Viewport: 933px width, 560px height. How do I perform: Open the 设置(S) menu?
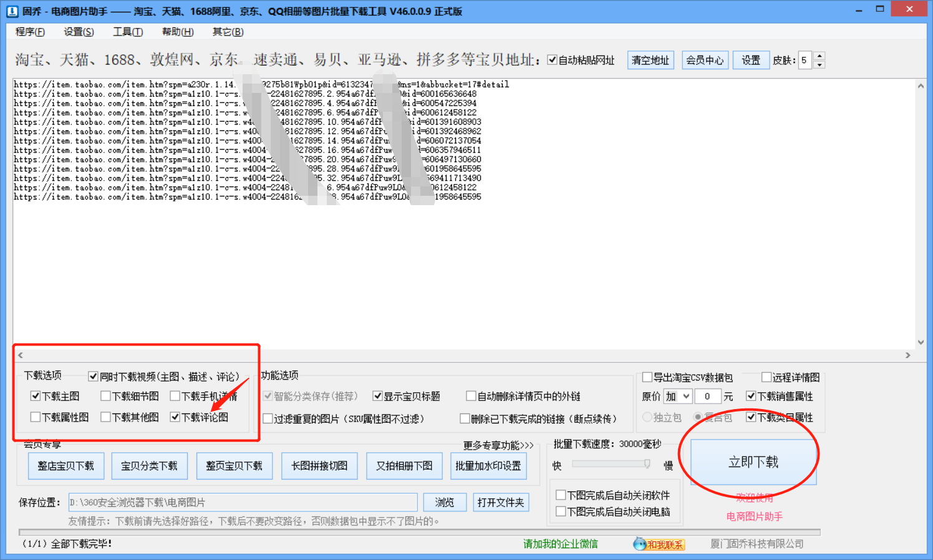pos(79,32)
